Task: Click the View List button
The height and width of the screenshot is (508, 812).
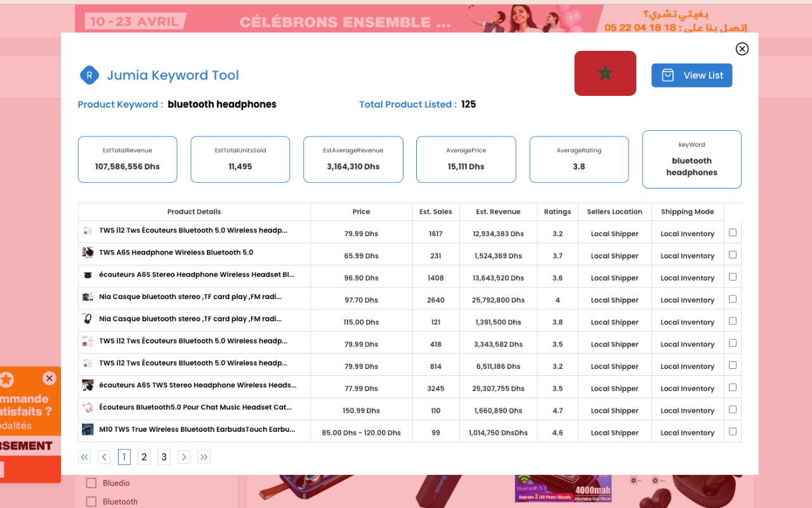Action: (691, 75)
